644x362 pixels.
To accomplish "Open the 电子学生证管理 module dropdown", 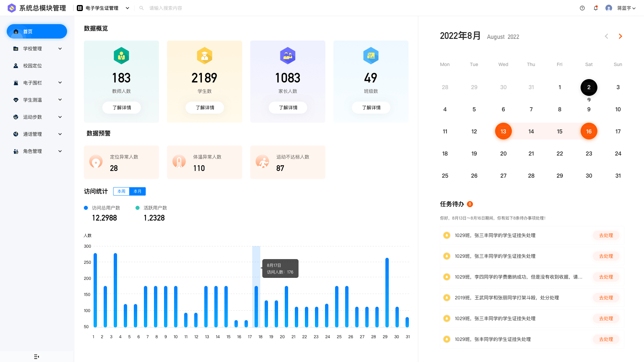I will click(x=103, y=8).
